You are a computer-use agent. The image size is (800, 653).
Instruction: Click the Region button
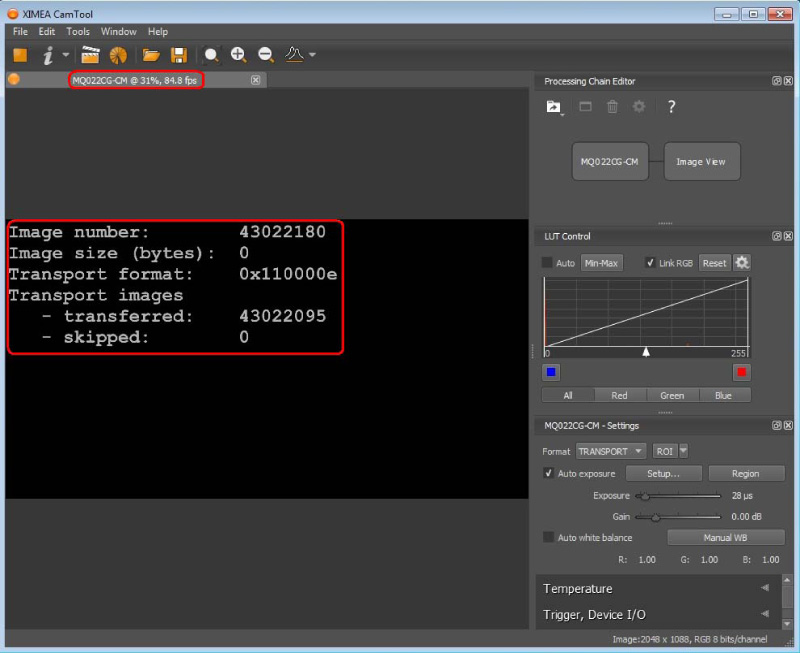point(746,473)
